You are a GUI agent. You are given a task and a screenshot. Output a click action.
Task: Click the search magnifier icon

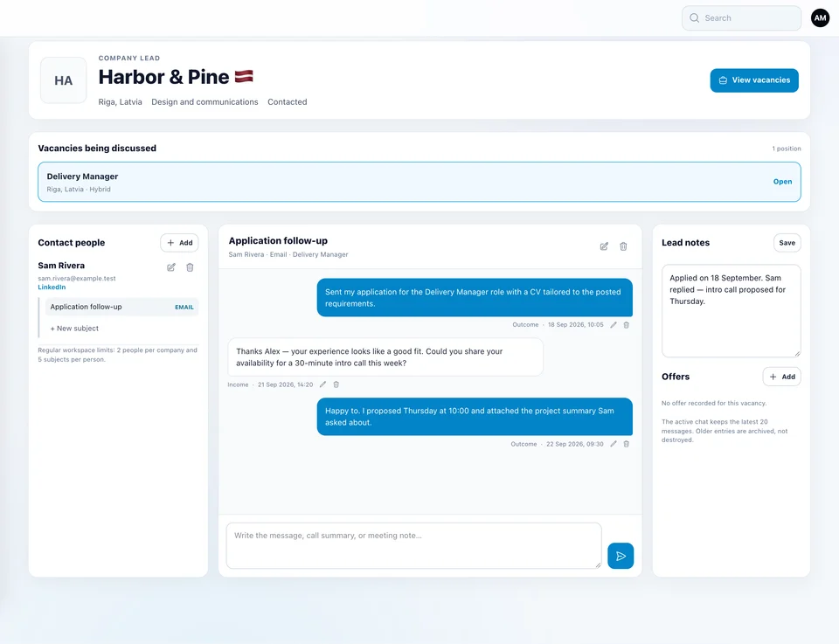694,18
